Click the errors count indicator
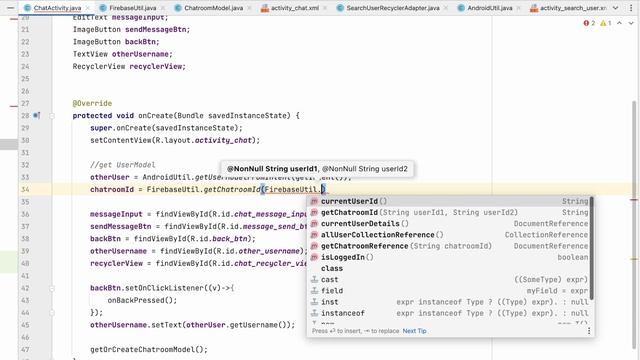 [x=589, y=23]
